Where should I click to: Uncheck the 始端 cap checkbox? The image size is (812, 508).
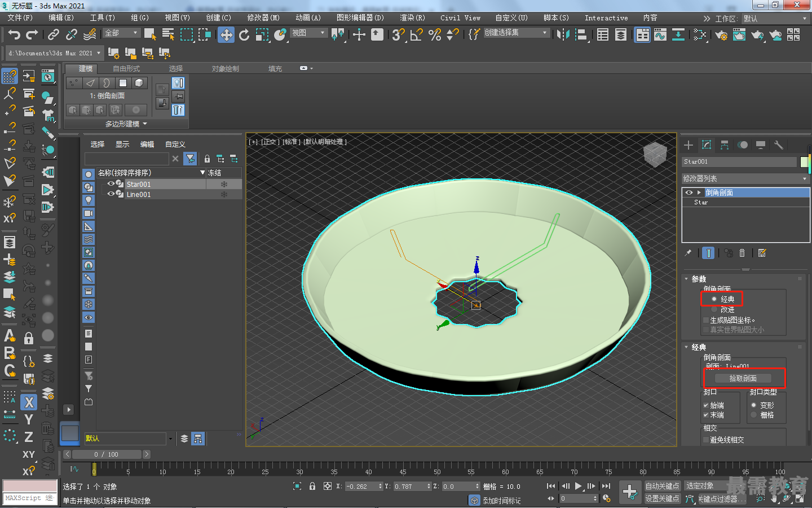(x=706, y=405)
